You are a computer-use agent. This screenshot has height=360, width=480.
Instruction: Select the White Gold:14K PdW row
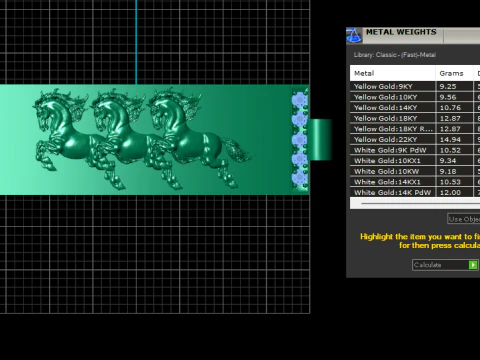pos(415,192)
